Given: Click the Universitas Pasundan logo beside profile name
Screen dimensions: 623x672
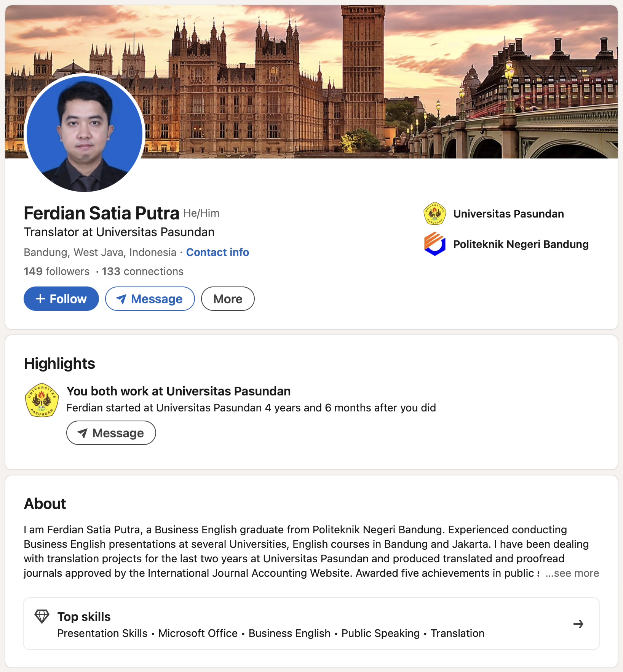Looking at the screenshot, I should 435,214.
